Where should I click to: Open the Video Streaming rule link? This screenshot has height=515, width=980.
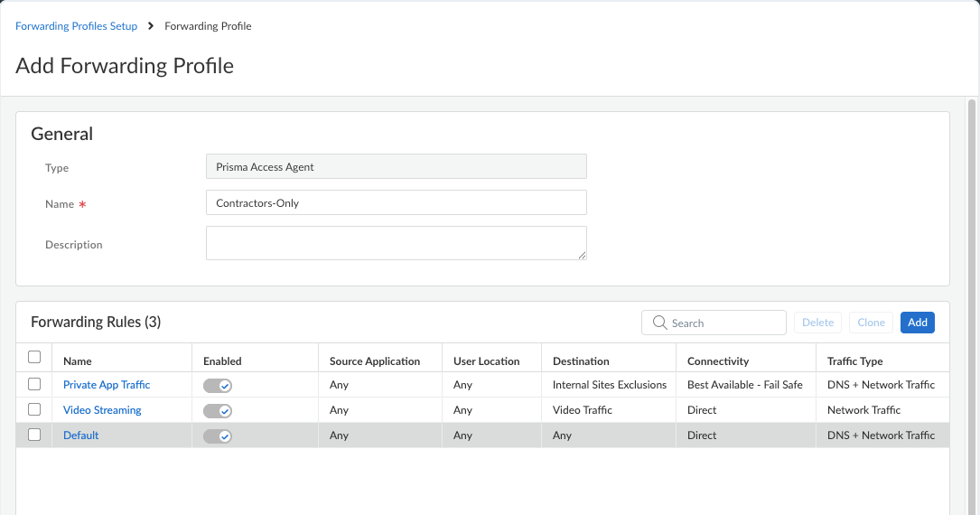pyautogui.click(x=102, y=410)
